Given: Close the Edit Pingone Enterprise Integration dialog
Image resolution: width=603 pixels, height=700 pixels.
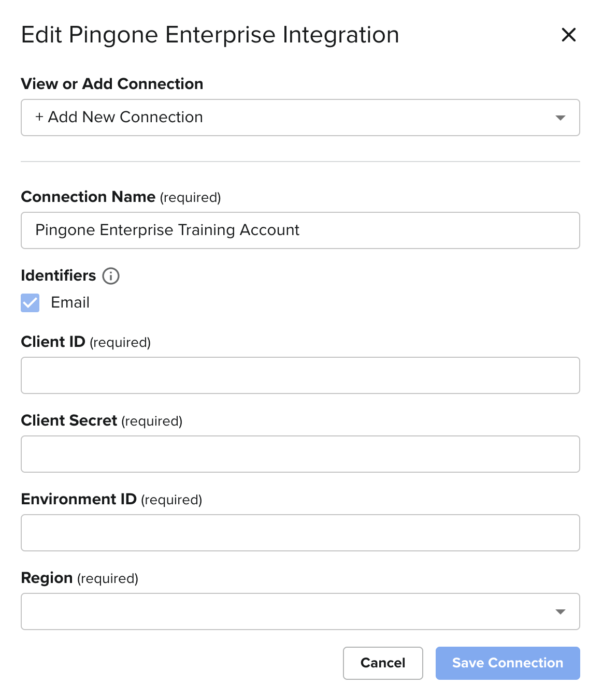Looking at the screenshot, I should (568, 35).
